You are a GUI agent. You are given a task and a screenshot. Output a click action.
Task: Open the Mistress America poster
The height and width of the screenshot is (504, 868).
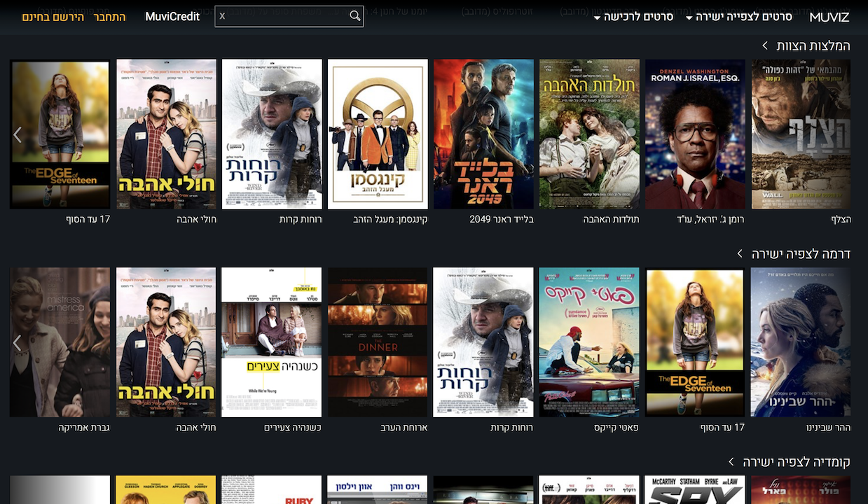click(60, 342)
